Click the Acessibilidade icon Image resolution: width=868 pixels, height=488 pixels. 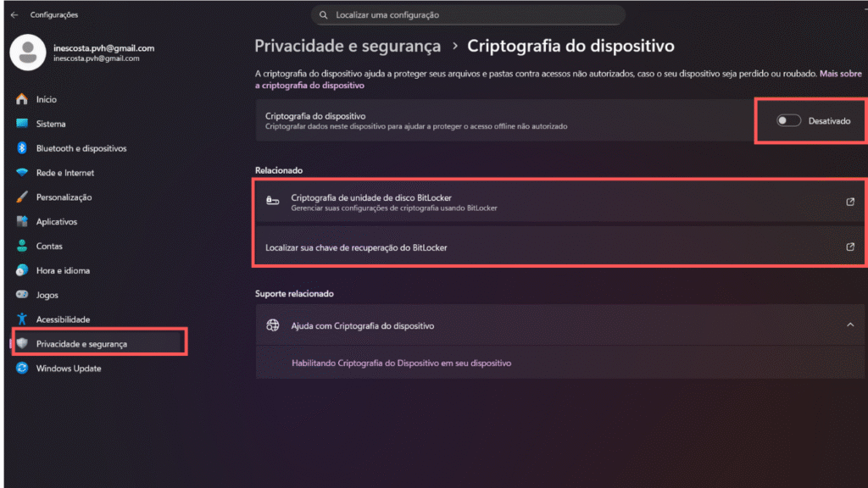(22, 319)
